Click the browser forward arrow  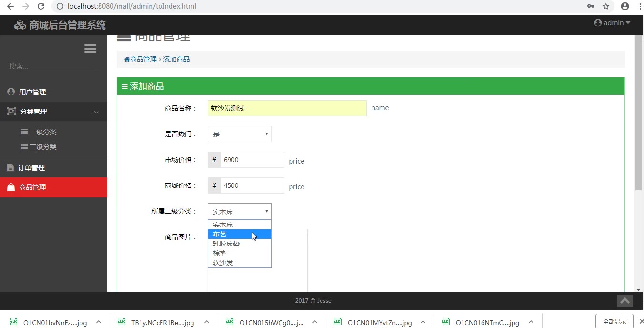point(26,6)
